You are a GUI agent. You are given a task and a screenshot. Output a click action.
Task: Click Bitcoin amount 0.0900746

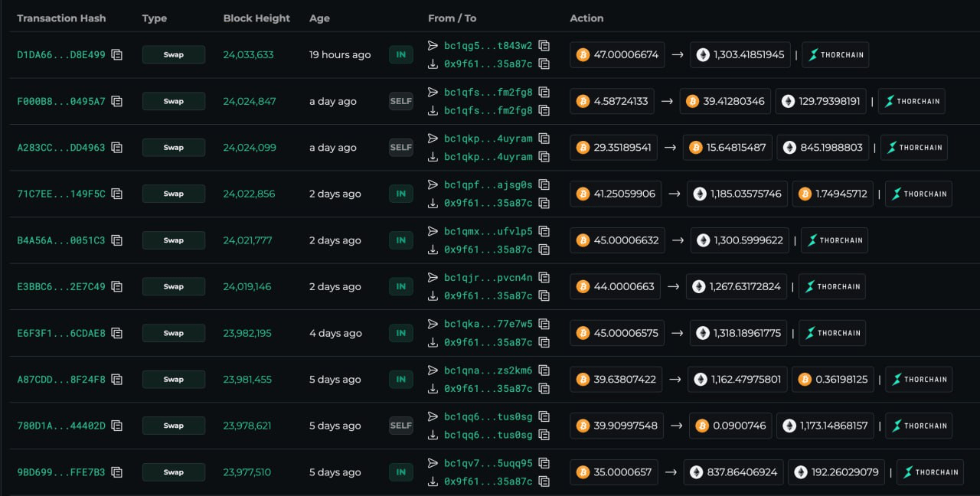click(x=730, y=426)
